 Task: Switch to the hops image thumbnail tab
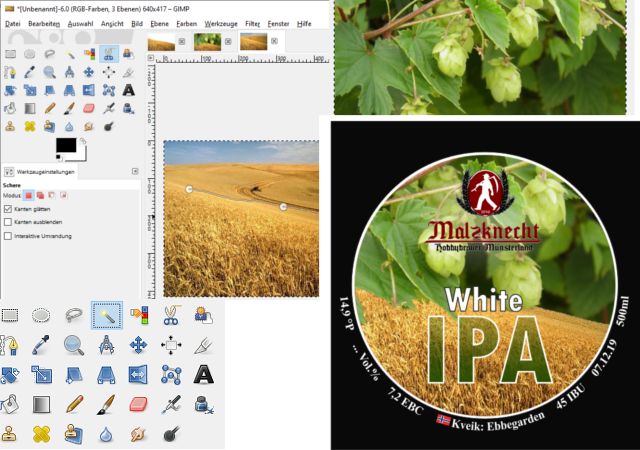[x=207, y=42]
